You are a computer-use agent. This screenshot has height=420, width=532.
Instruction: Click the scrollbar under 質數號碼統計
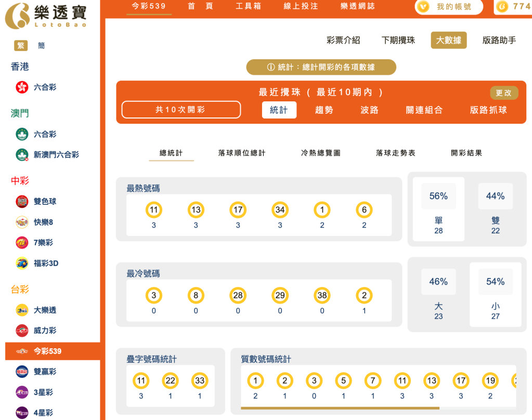point(341,408)
